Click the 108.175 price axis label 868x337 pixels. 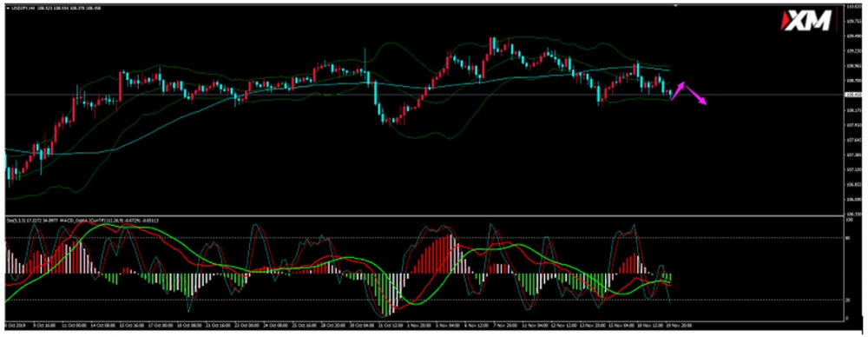[x=853, y=109]
